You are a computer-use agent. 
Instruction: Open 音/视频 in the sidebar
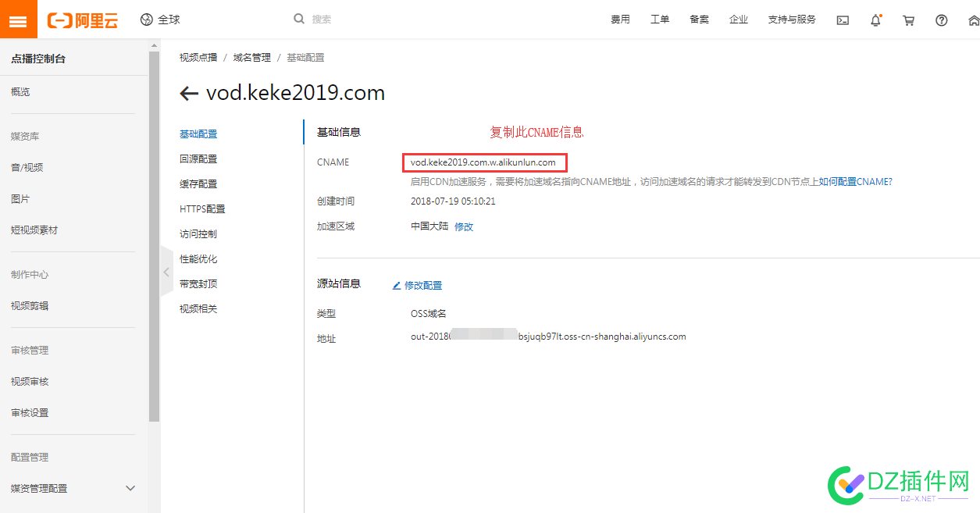[27, 168]
